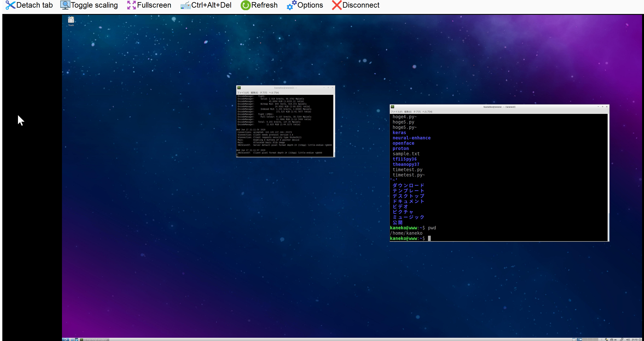Select keras directory in file listing

tap(398, 133)
